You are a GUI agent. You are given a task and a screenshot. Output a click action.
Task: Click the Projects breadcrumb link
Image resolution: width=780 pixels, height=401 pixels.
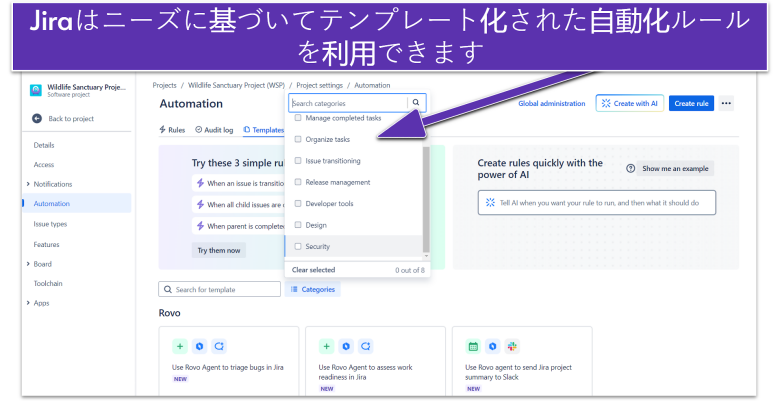[164, 85]
